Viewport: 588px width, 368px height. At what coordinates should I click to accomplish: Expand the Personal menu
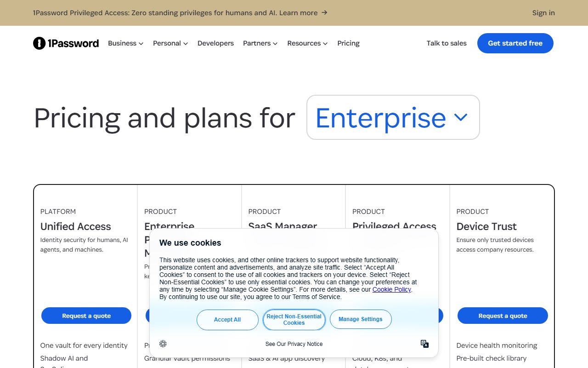point(170,43)
